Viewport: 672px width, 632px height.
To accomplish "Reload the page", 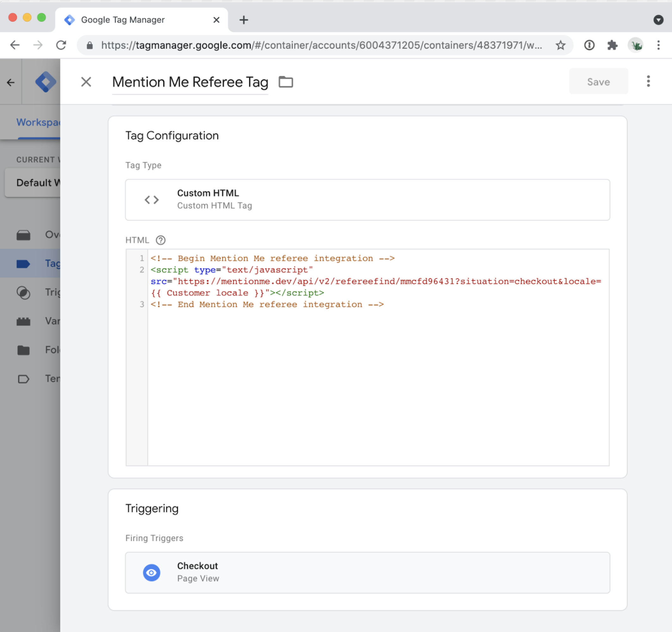I will 61,45.
